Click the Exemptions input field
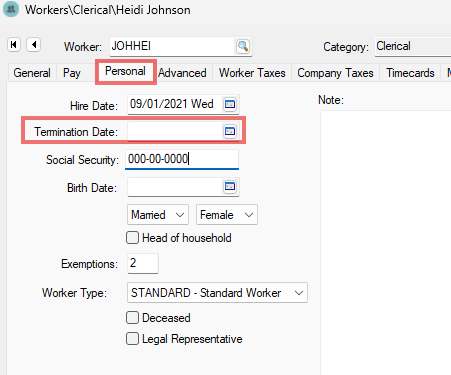Screen dimensions: 451x375 143,263
